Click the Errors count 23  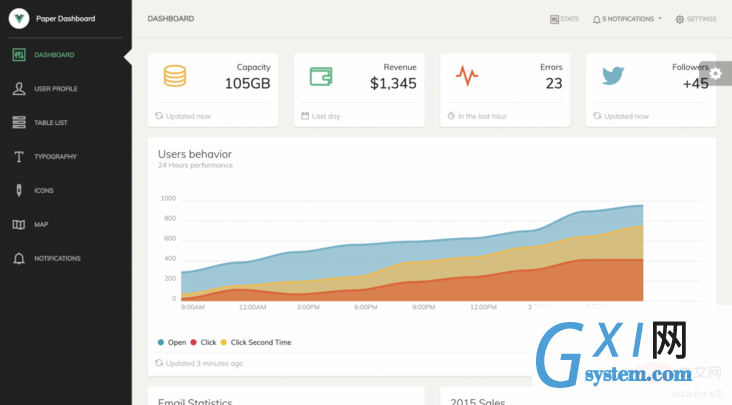(x=554, y=84)
